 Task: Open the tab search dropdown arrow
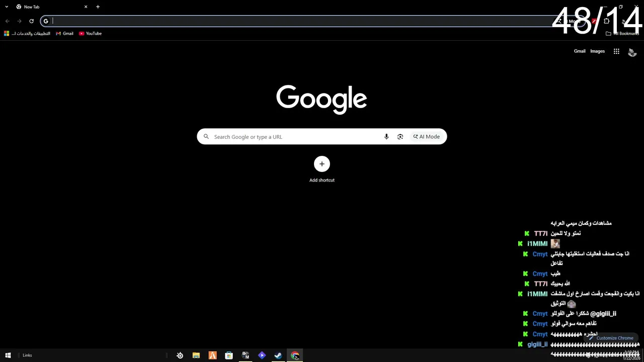[x=7, y=7]
